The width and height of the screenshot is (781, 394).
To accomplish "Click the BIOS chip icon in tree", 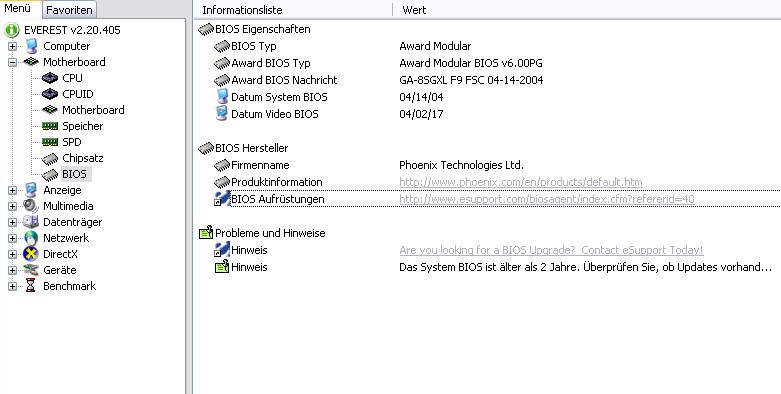I will point(50,175).
